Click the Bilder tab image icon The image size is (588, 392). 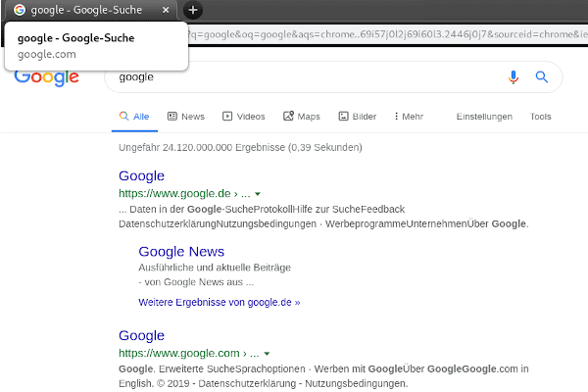344,117
